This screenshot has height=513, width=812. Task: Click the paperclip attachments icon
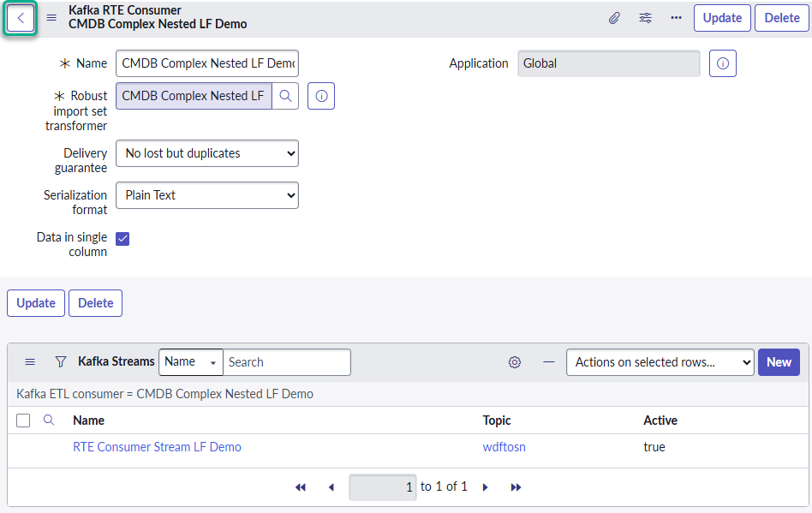coord(614,18)
